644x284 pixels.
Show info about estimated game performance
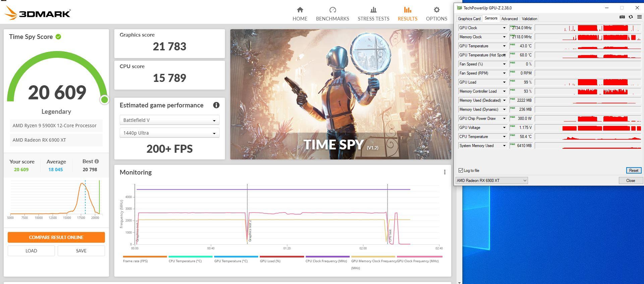216,105
